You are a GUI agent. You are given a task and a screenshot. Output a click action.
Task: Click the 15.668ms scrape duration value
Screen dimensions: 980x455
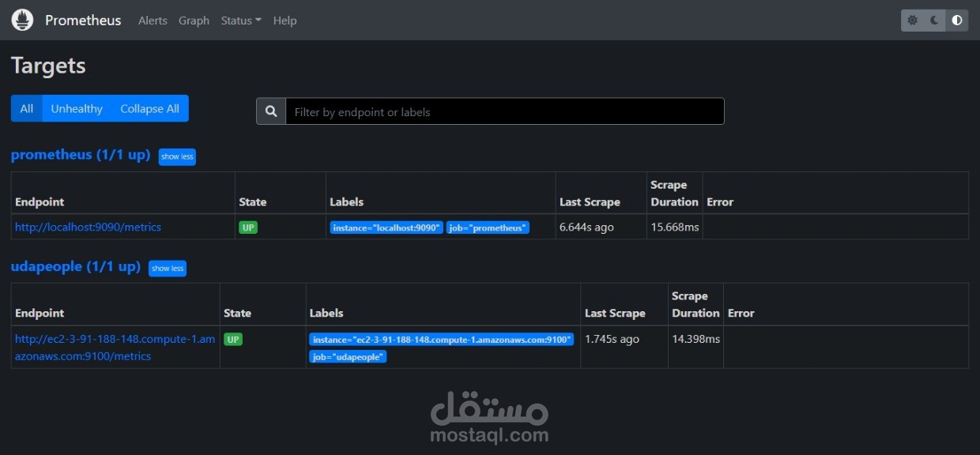click(x=675, y=227)
